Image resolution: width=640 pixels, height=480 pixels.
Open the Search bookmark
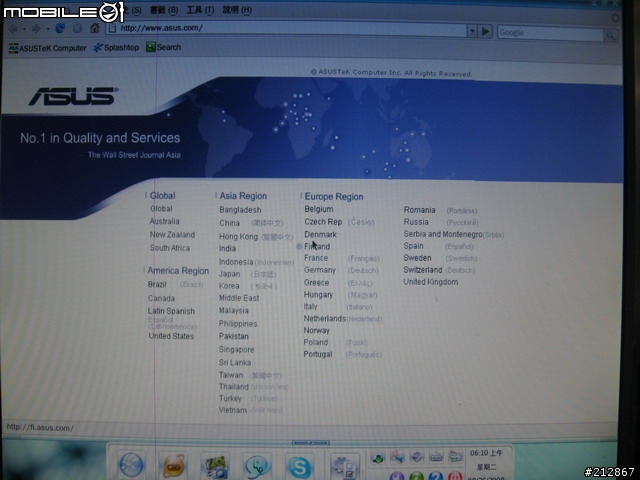click(x=163, y=47)
